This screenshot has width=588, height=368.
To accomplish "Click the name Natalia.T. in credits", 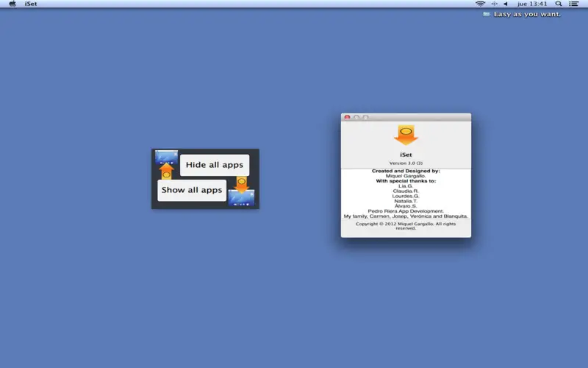I will click(x=406, y=201).
